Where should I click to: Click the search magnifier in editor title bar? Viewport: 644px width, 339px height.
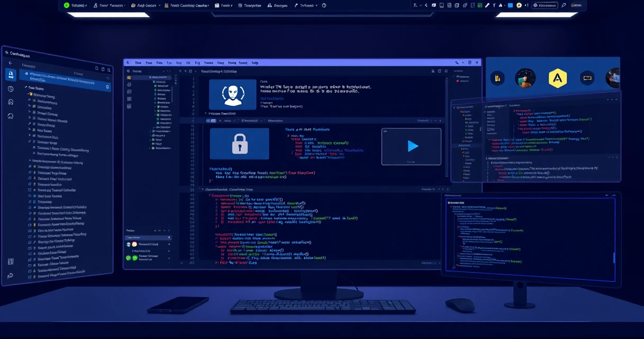(x=457, y=63)
